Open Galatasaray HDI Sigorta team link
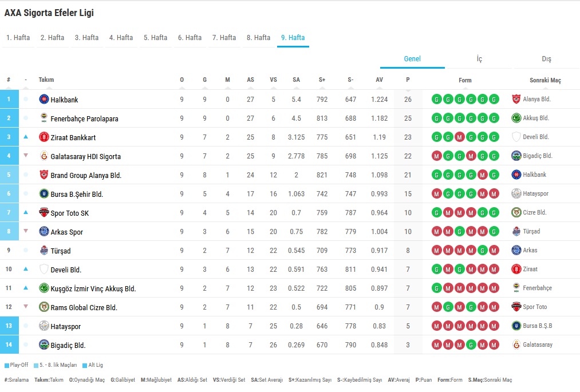 tap(85, 156)
